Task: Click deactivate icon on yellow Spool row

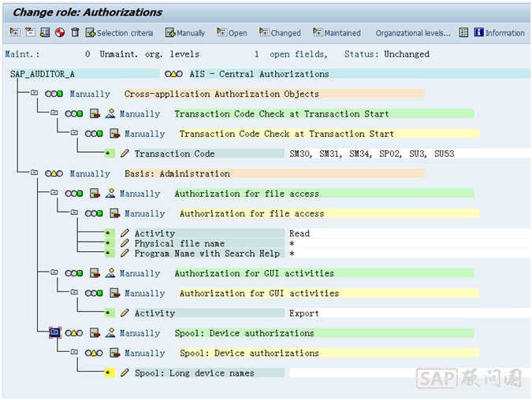Action: [x=115, y=353]
